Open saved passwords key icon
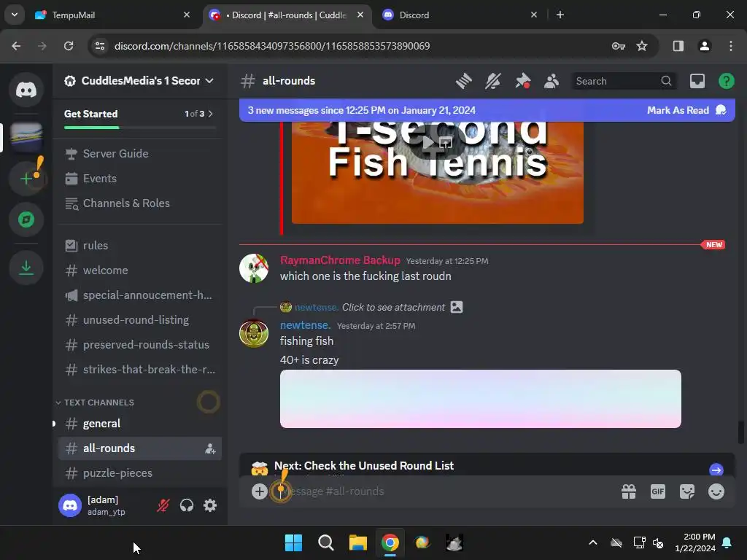The image size is (747, 560). 619,46
